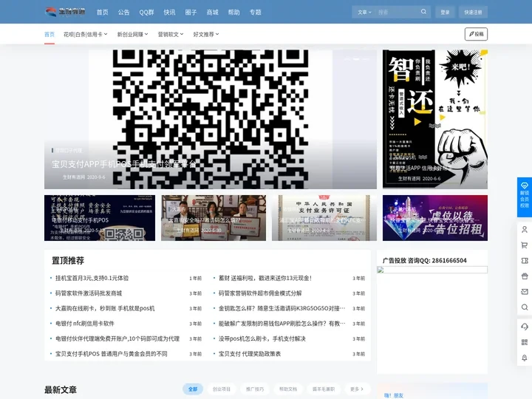Open article 挂机宝首月3元,支持0.1元体验
The width and height of the screenshot is (532, 399).
click(92, 279)
